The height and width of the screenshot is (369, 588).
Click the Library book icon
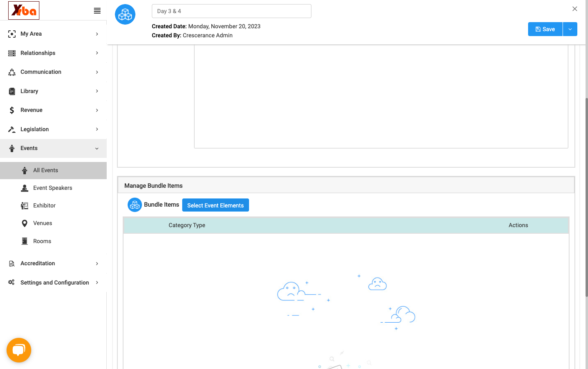[x=12, y=91]
